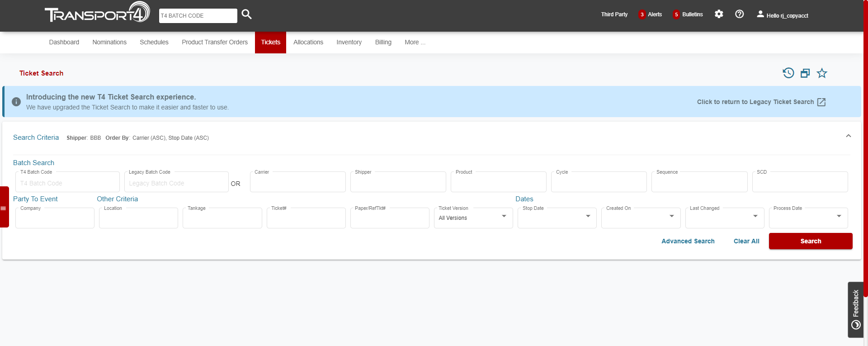Screen dimensions: 868x346
Task: Open the search history clock icon
Action: point(788,73)
